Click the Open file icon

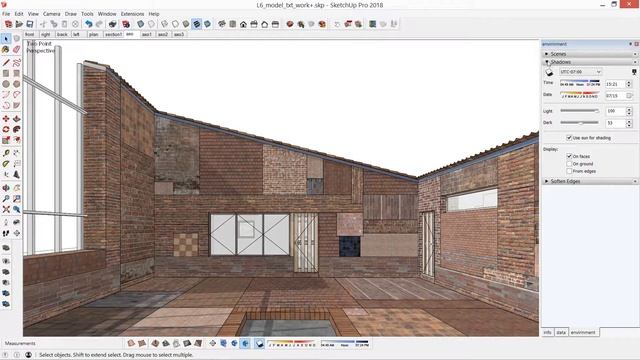[19, 24]
